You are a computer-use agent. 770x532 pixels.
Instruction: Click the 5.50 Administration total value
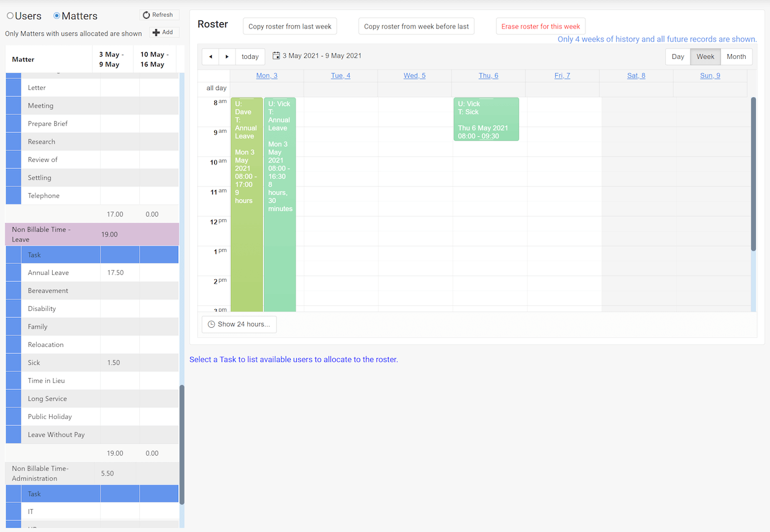(x=107, y=473)
